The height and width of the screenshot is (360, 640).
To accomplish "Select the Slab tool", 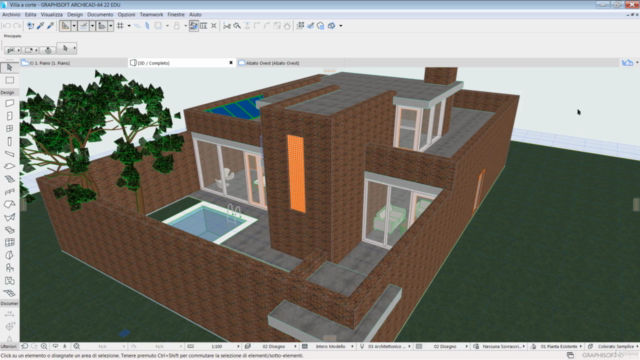I will click(9, 167).
